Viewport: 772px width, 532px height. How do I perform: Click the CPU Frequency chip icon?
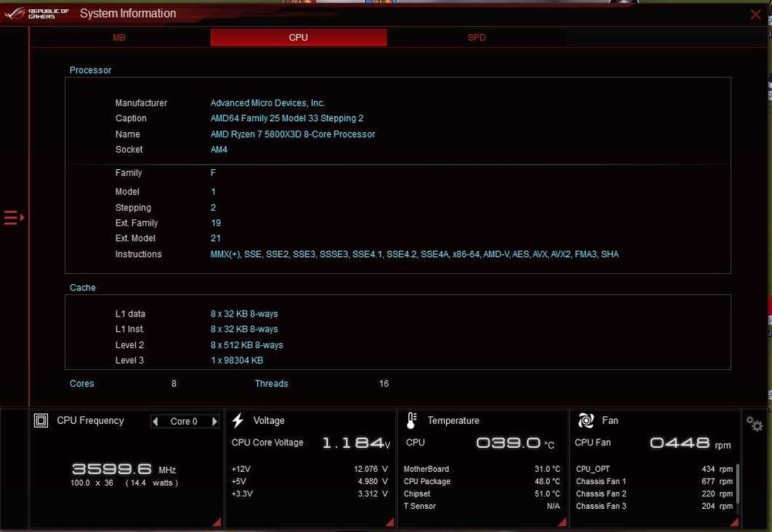point(41,420)
